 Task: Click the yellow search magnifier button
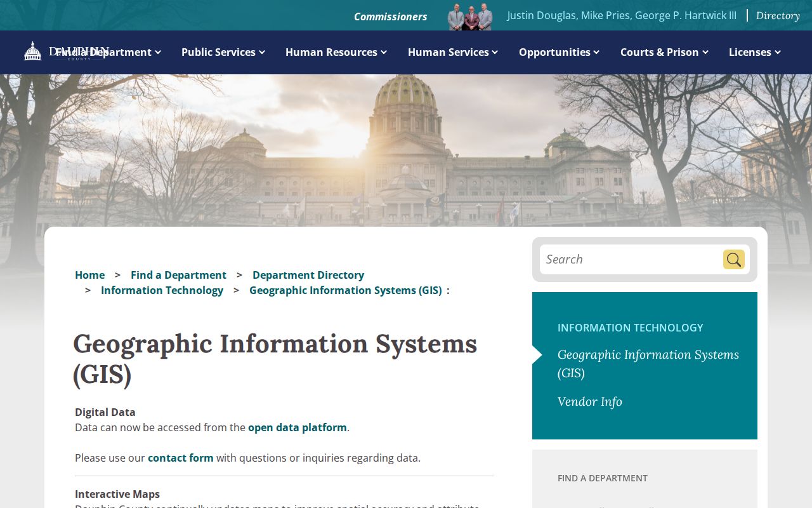[x=734, y=259]
